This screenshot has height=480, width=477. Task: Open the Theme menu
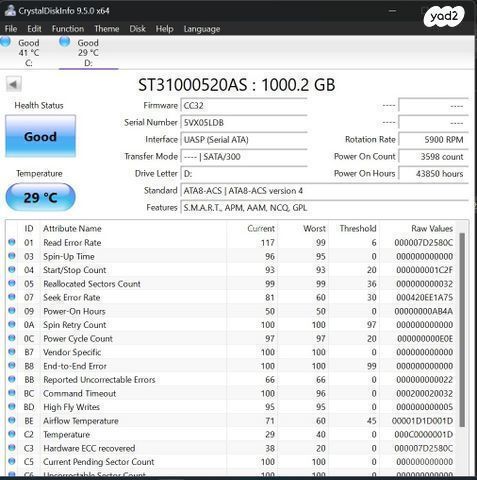(106, 29)
